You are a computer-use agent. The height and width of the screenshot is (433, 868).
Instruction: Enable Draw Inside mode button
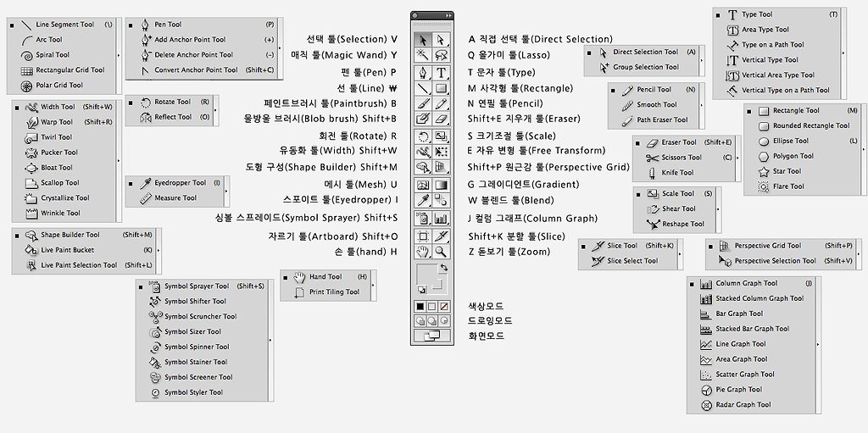(443, 320)
